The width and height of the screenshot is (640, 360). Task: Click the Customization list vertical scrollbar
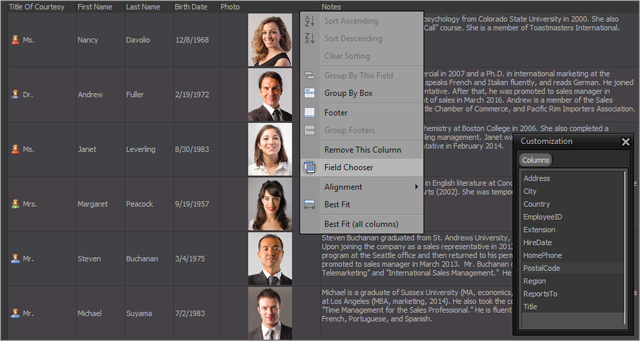click(x=624, y=248)
